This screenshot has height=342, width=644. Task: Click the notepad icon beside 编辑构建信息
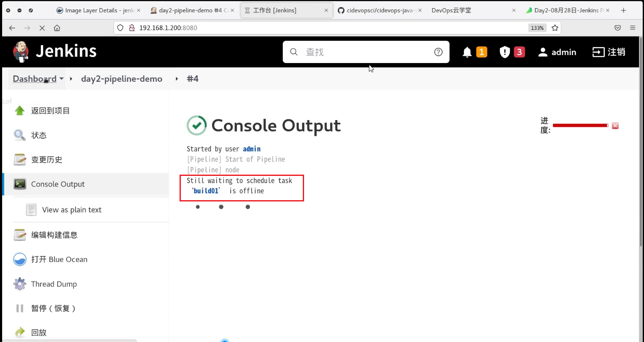(x=20, y=235)
